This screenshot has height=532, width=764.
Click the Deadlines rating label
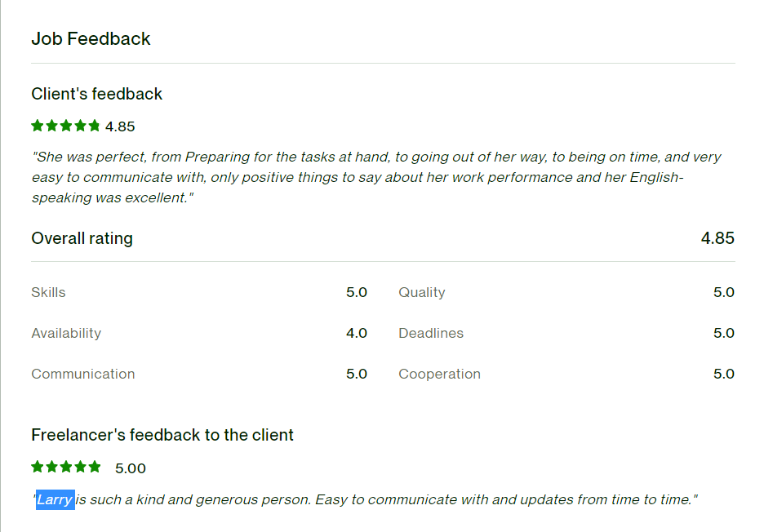tap(430, 333)
